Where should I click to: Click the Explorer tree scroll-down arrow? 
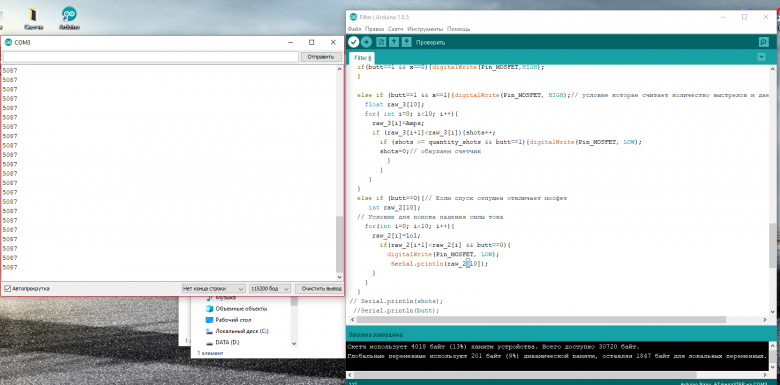click(x=293, y=343)
